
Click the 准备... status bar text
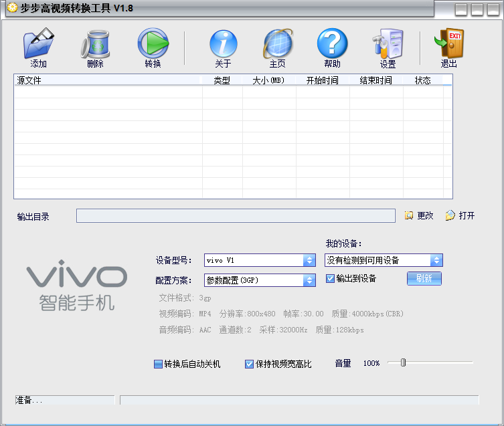[x=29, y=401]
